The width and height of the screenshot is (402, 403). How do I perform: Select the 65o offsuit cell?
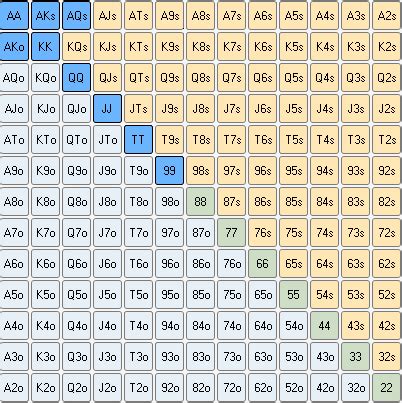click(262, 294)
